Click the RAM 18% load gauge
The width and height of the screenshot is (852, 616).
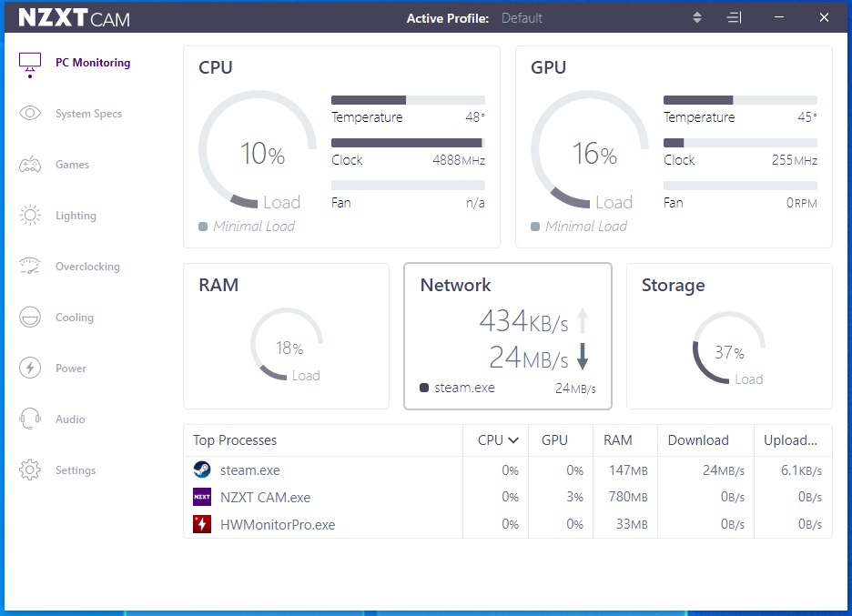287,344
